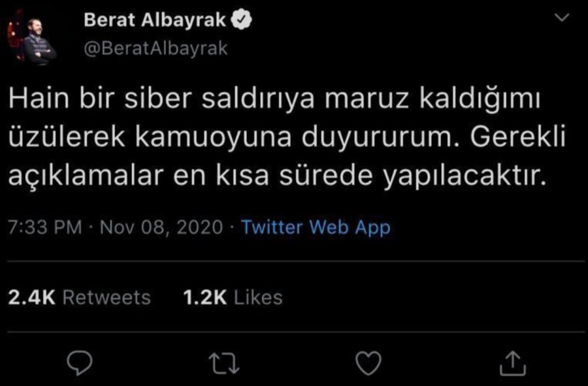Click the word Likes label
588x386 pixels.
[258, 298]
